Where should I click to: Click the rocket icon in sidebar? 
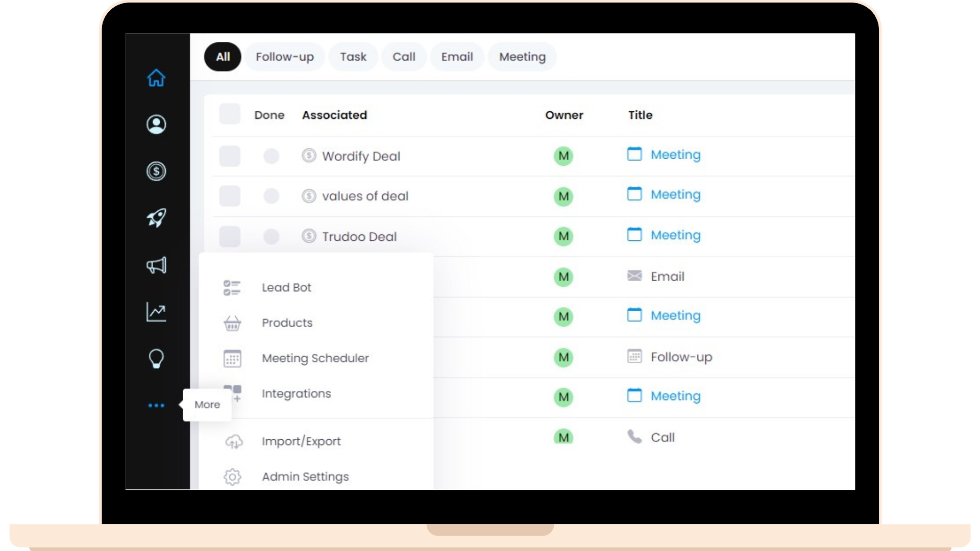tap(156, 218)
